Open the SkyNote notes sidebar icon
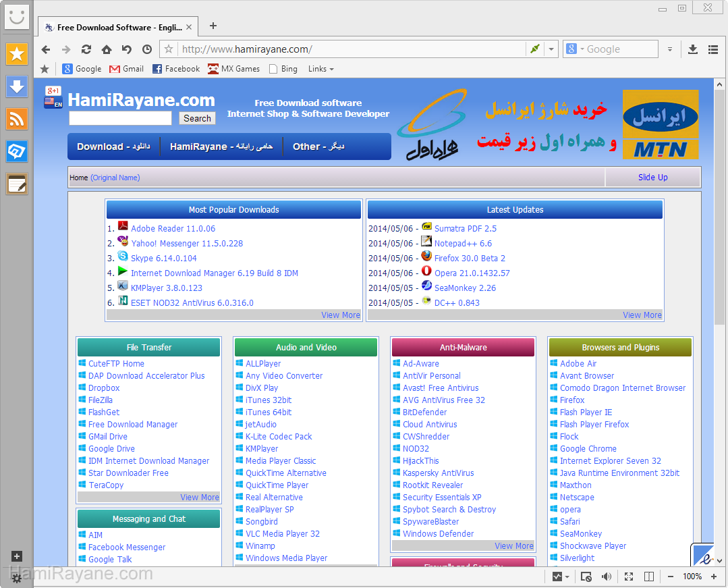Image resolution: width=728 pixels, height=588 pixels. [17, 151]
